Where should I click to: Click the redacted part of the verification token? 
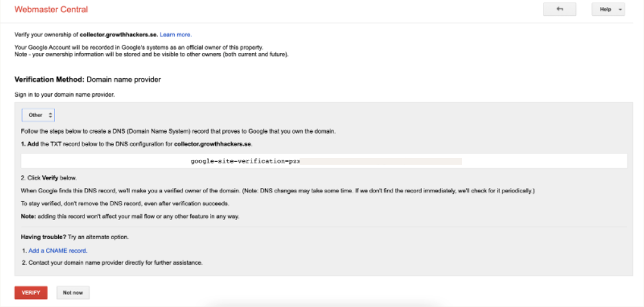pos(381,161)
